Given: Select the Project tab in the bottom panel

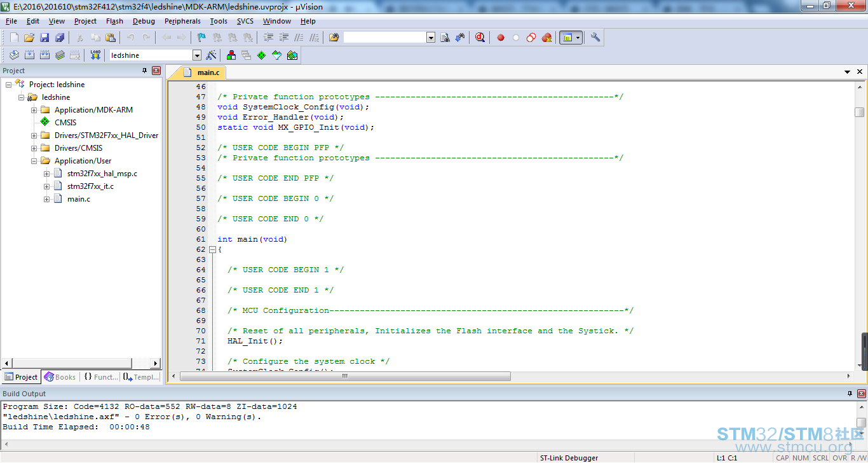Looking at the screenshot, I should [22, 377].
